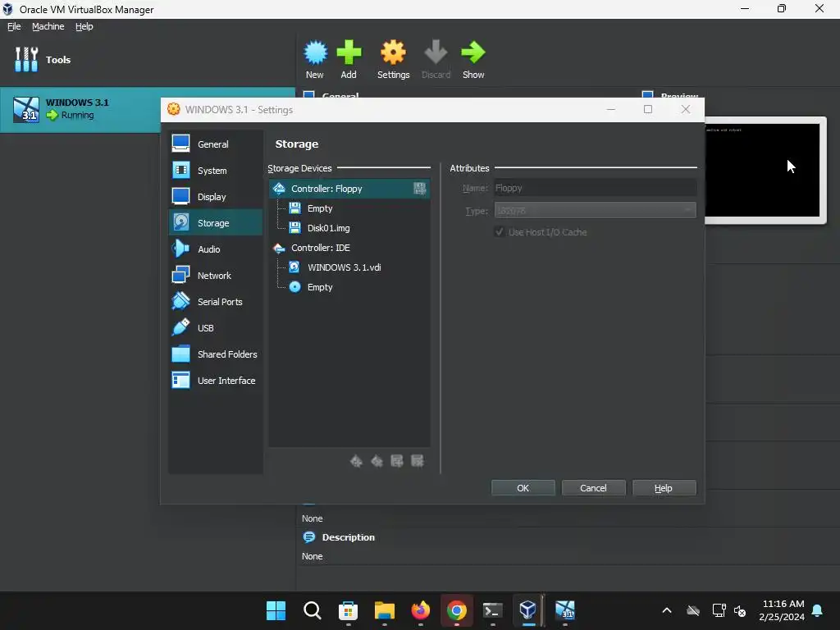Screen dimensions: 840x630
Task: Click the controller Name field containing Floppy
Action: pos(596,188)
